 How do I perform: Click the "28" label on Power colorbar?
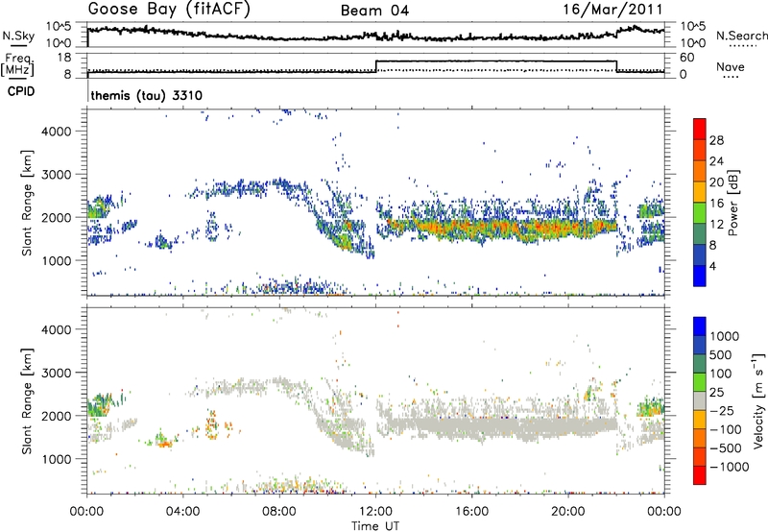716,140
